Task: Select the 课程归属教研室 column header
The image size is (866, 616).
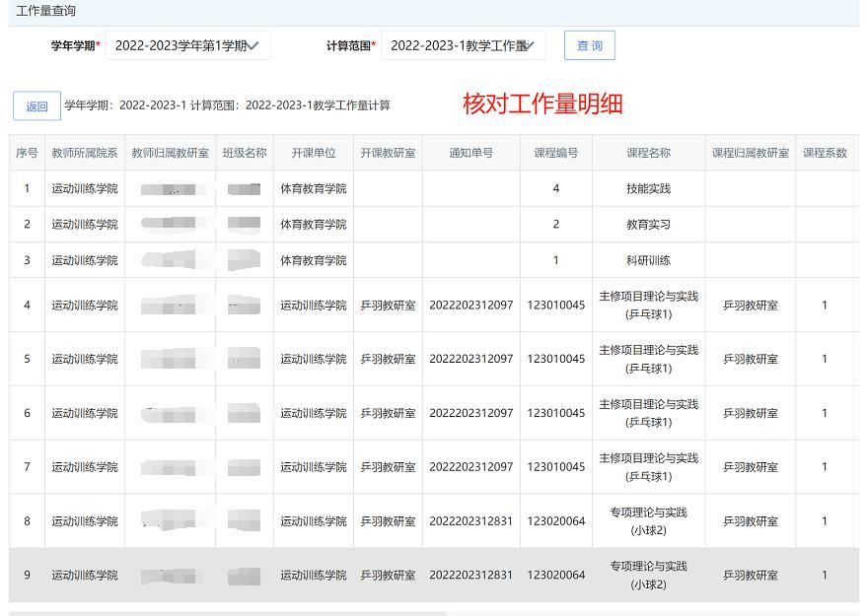Action: pos(751,153)
